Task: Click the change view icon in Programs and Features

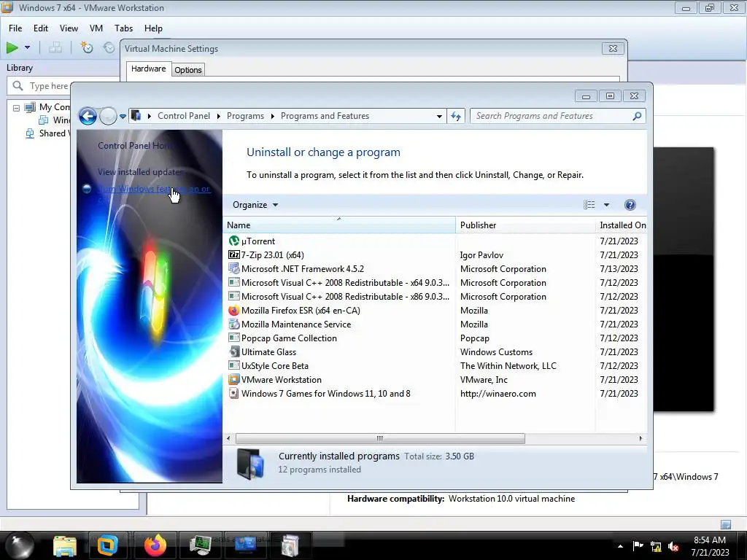Action: point(589,205)
